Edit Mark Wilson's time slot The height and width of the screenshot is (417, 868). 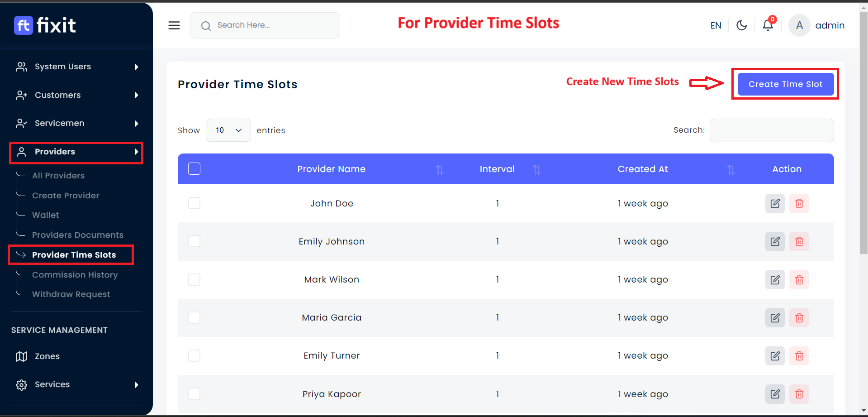tap(775, 279)
